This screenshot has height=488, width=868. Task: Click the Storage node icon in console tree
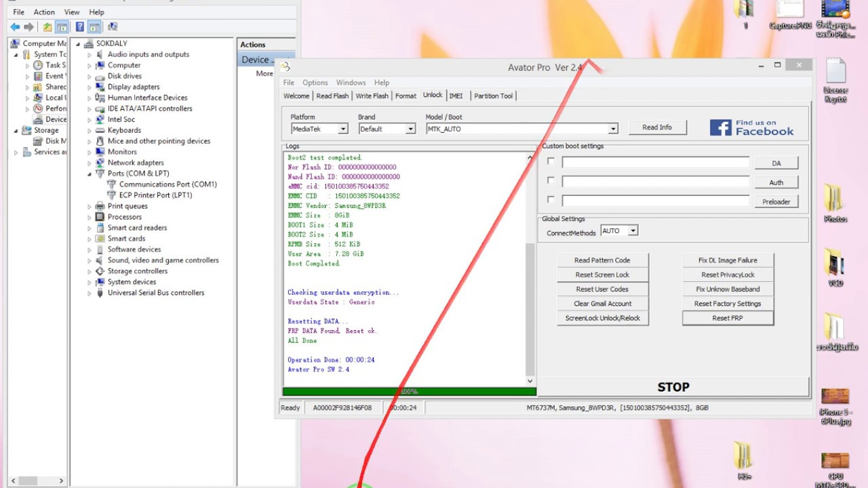26,130
